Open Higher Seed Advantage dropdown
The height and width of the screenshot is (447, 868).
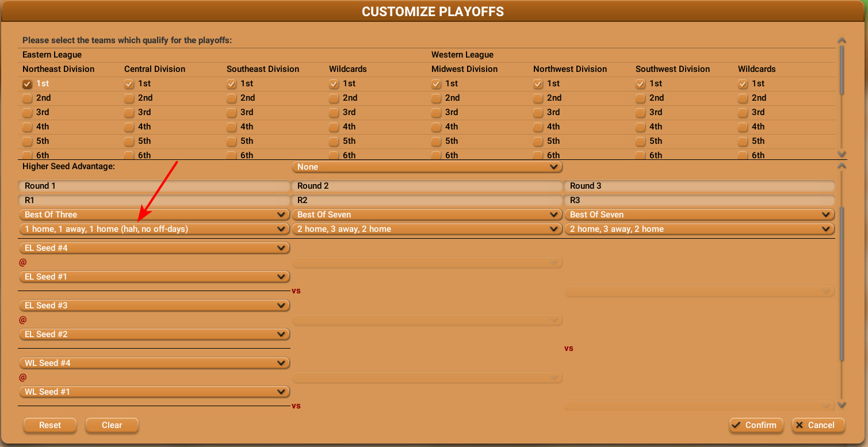[x=427, y=167]
